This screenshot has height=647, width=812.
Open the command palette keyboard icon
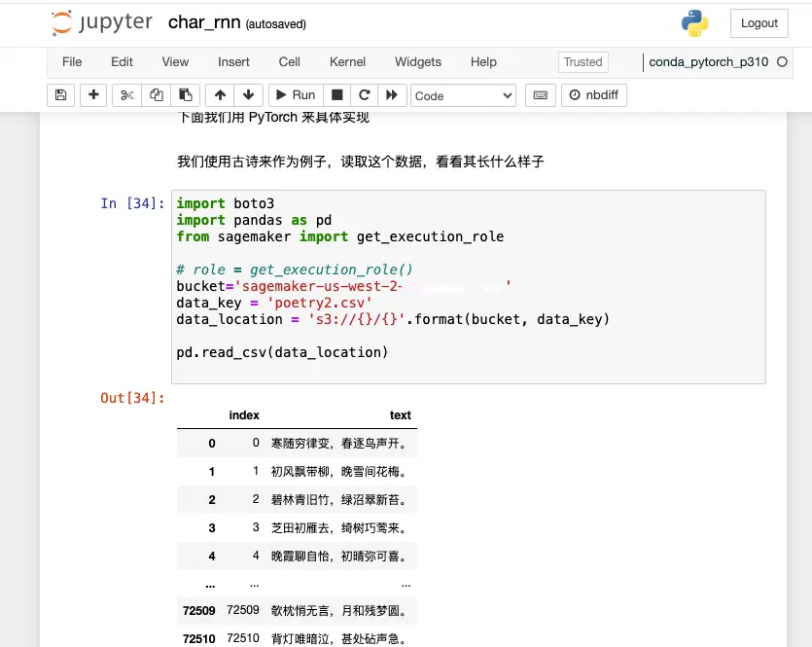541,95
